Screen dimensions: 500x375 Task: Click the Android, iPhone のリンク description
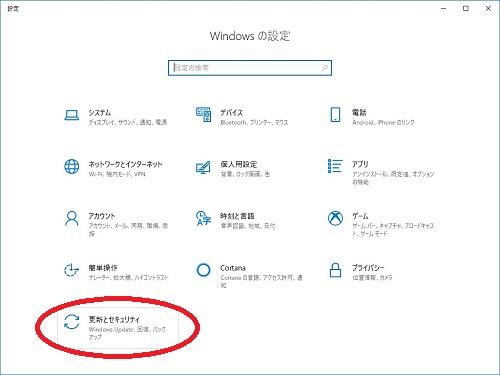(x=383, y=123)
